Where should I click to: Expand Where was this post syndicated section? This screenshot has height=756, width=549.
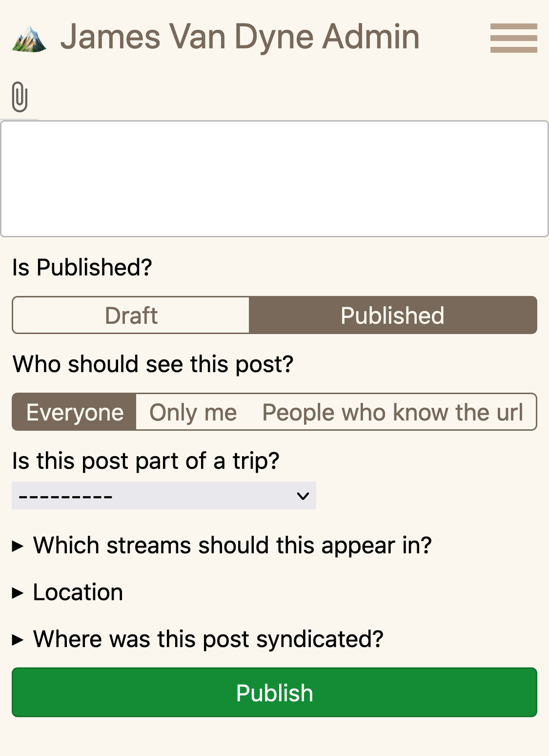pyautogui.click(x=208, y=639)
